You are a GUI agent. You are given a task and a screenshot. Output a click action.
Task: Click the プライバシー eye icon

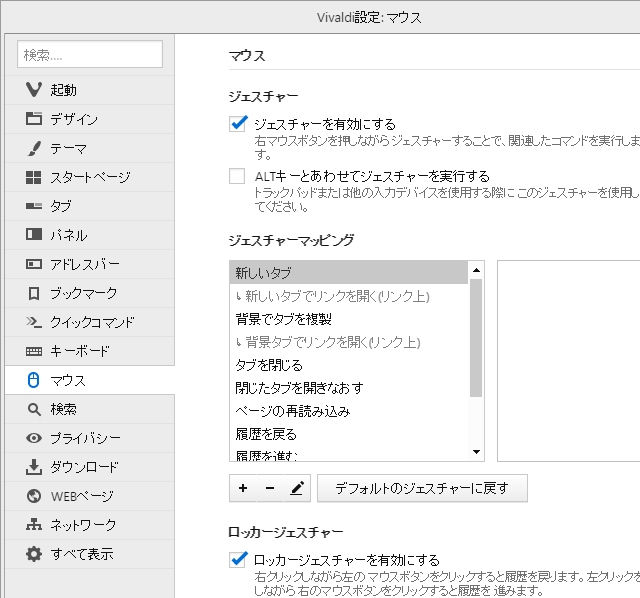coord(33,438)
